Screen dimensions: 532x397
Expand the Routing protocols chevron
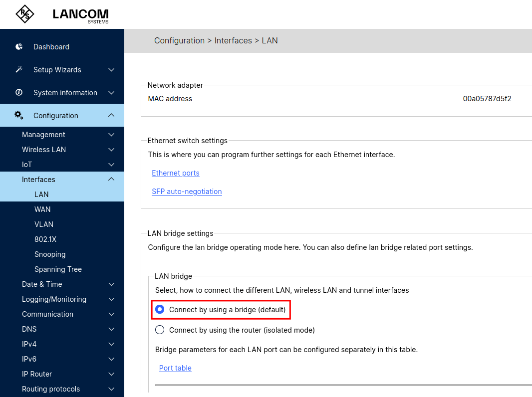(x=111, y=389)
